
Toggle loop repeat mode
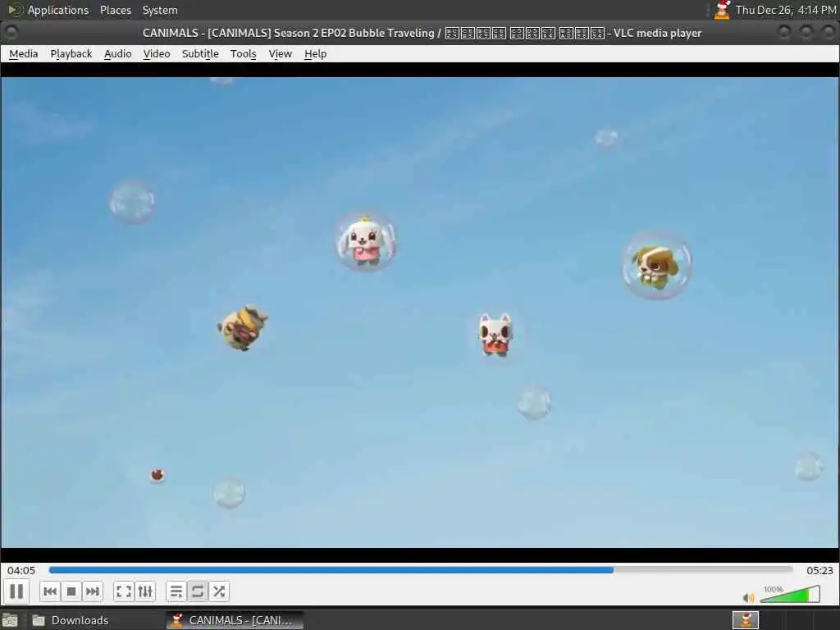[198, 591]
